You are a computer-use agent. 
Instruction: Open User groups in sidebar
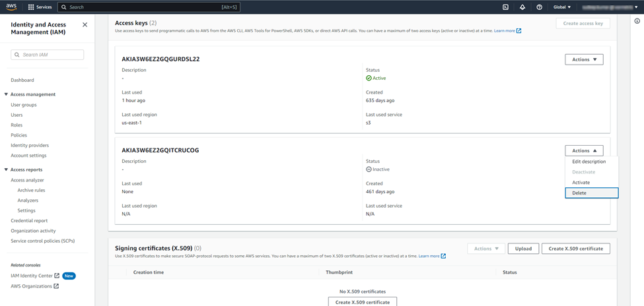coord(23,105)
